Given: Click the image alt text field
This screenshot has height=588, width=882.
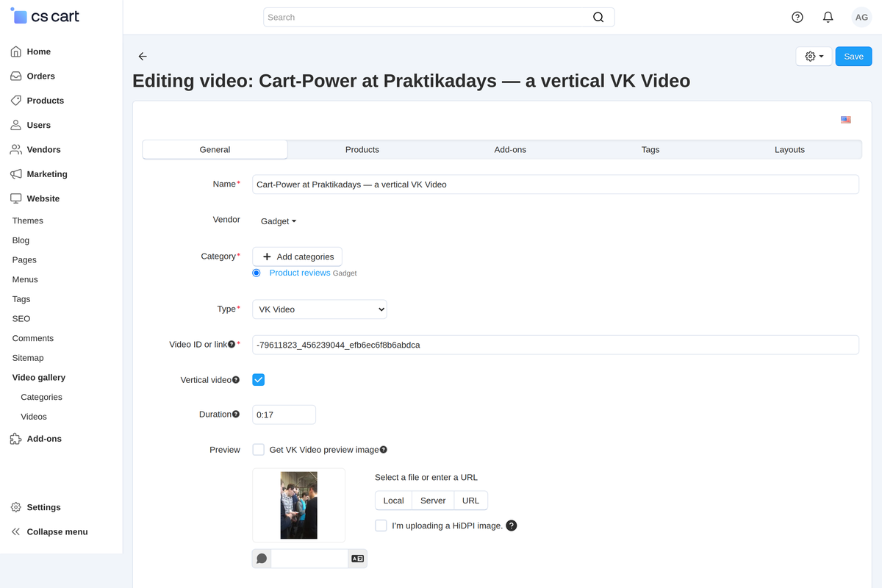Looking at the screenshot, I should [309, 559].
